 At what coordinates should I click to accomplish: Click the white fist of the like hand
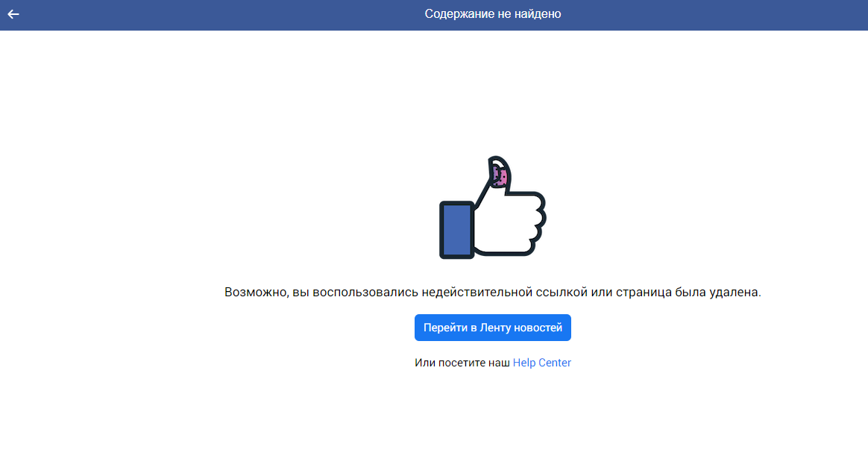(509, 224)
